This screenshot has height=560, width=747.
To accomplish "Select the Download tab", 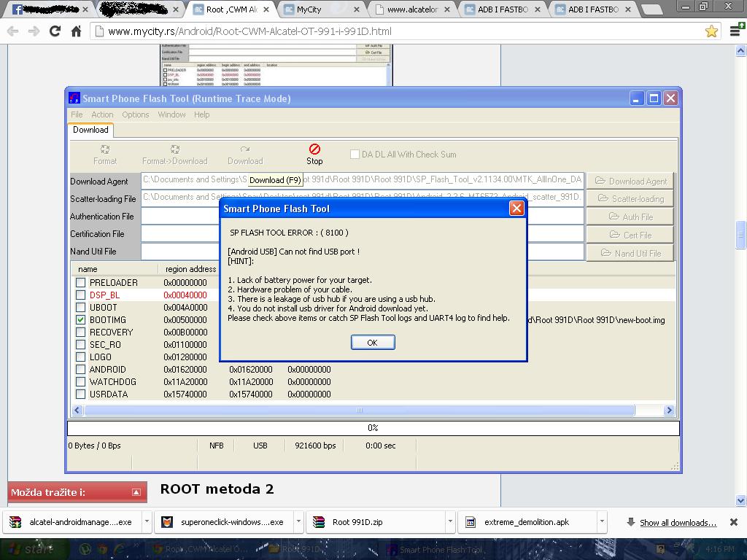I will pyautogui.click(x=90, y=130).
